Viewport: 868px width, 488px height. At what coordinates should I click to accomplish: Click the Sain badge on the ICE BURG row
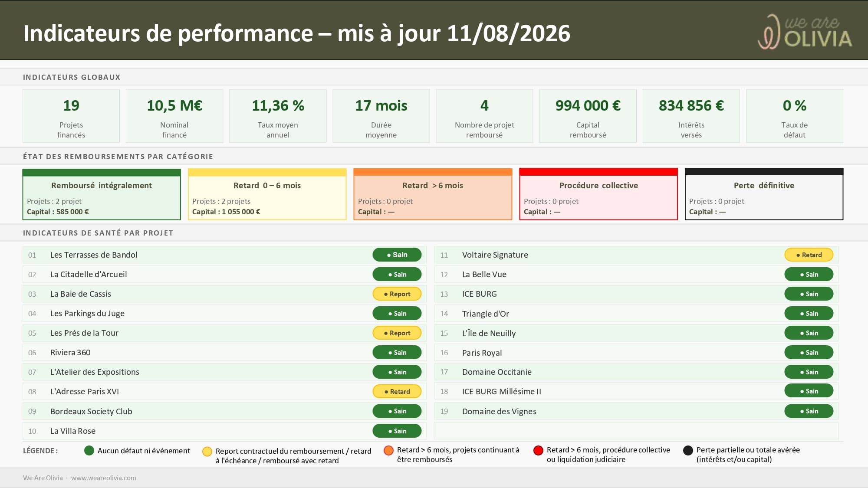[809, 294]
